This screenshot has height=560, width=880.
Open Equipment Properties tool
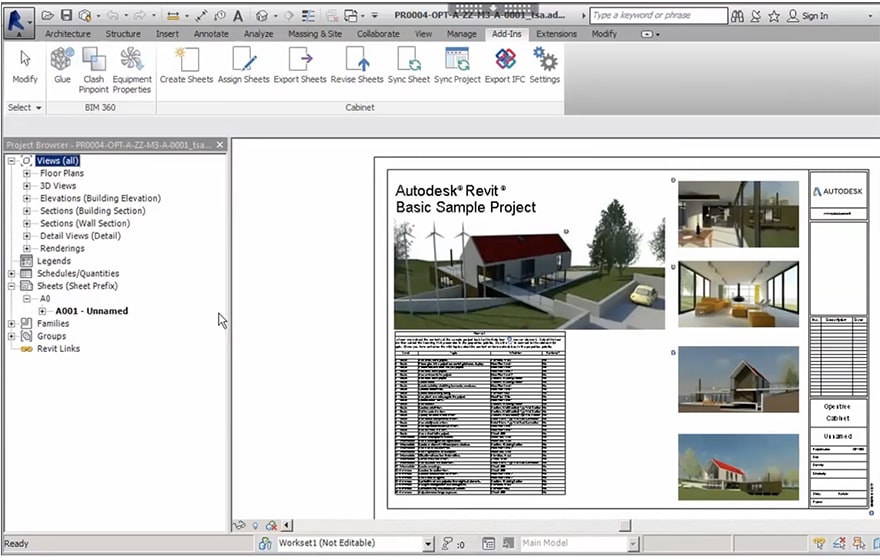pyautogui.click(x=132, y=70)
